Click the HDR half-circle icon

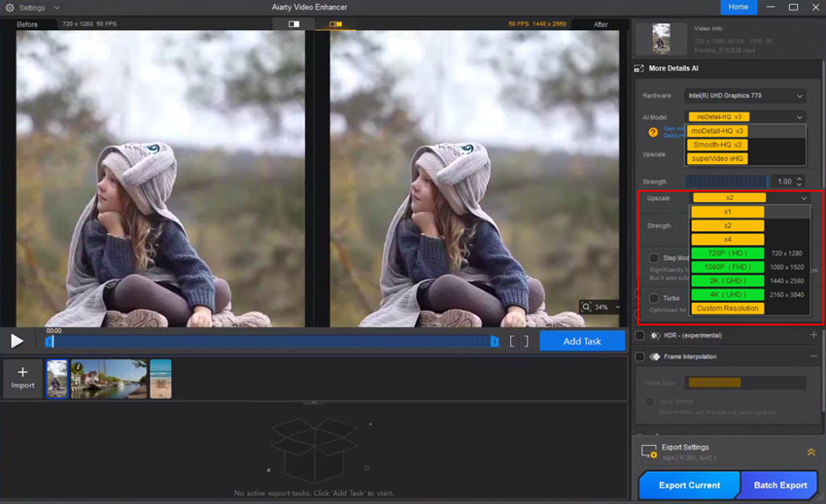655,335
